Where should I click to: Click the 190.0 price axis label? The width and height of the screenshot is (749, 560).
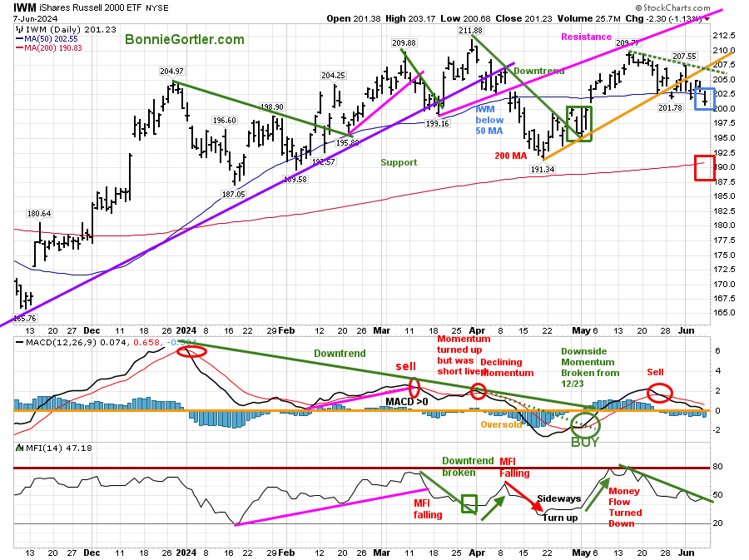point(724,167)
